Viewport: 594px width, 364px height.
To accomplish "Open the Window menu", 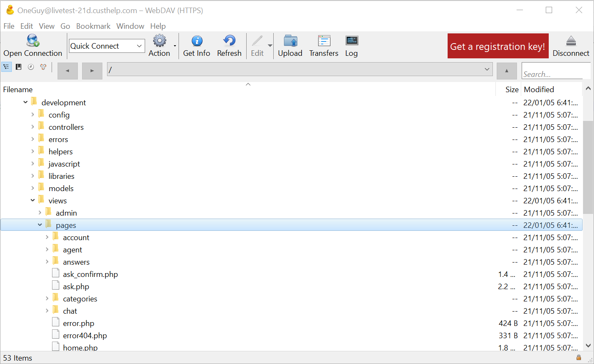I will 130,26.
